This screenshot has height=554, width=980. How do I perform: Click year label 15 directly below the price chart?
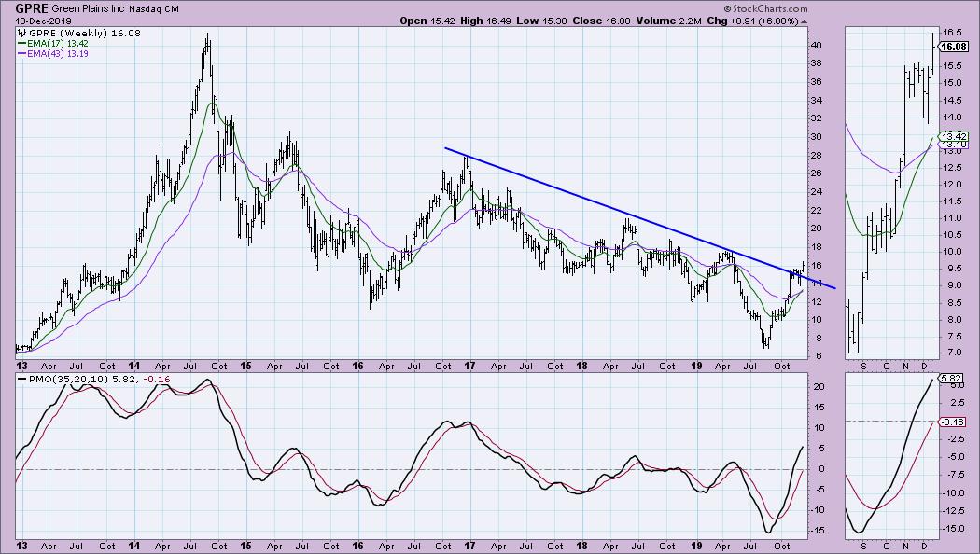pos(245,366)
